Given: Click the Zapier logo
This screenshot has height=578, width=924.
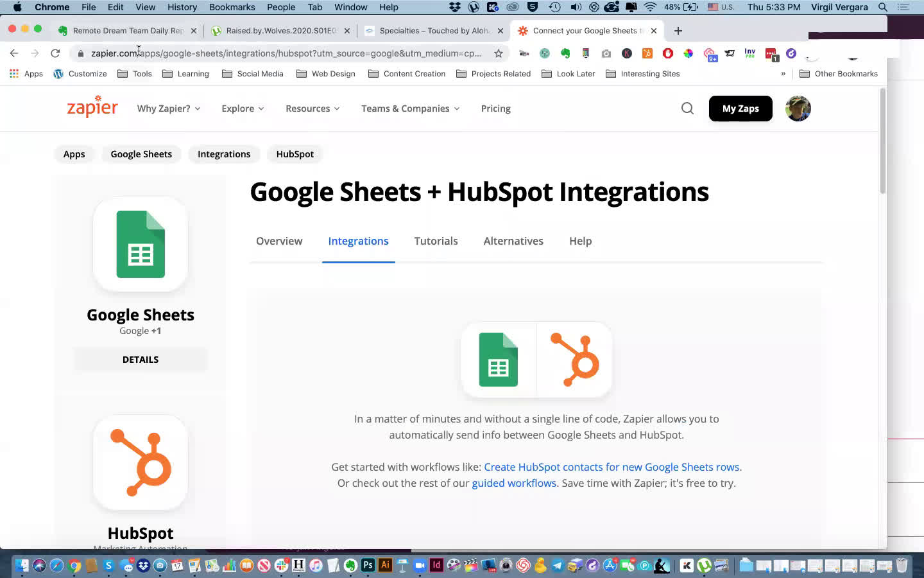Looking at the screenshot, I should coord(92,107).
